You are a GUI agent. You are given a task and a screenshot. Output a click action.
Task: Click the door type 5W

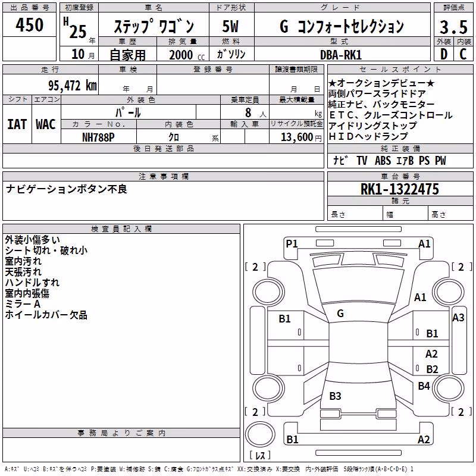(230, 26)
